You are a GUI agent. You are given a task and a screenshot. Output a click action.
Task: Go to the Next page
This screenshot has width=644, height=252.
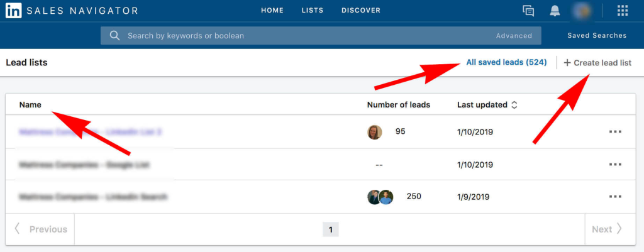coord(607,229)
